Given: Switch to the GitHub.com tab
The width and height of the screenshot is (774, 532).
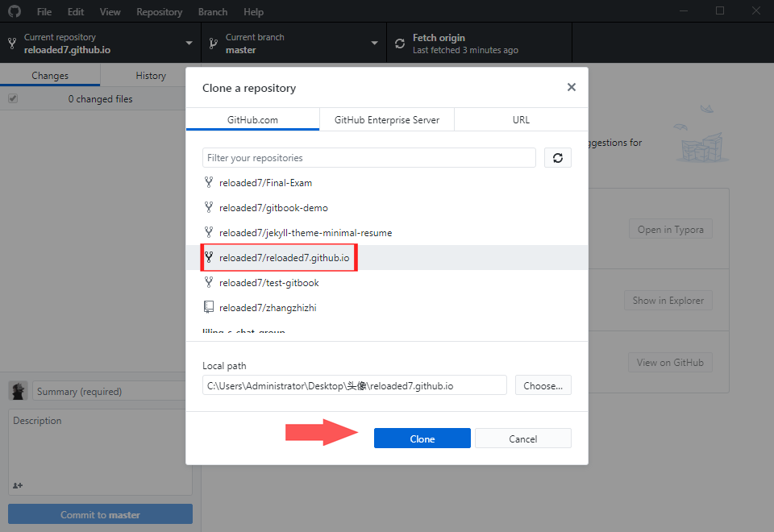Looking at the screenshot, I should 252,119.
